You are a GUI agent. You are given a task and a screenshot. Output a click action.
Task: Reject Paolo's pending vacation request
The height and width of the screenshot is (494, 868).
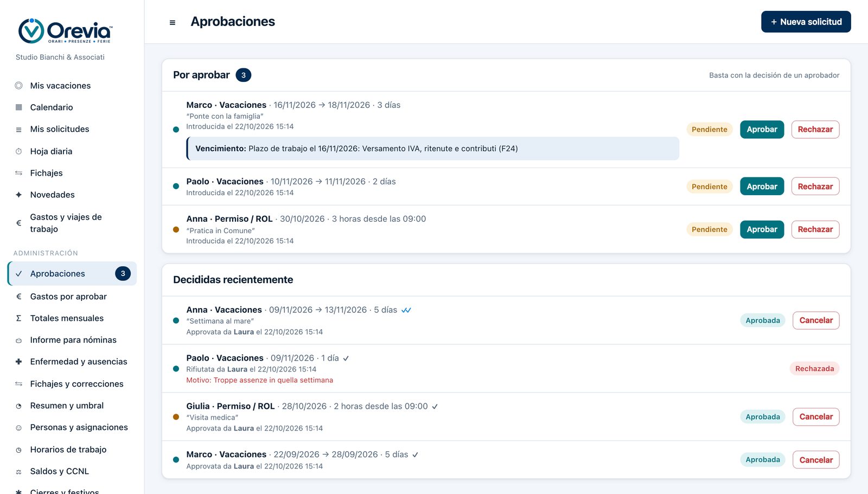click(x=815, y=187)
